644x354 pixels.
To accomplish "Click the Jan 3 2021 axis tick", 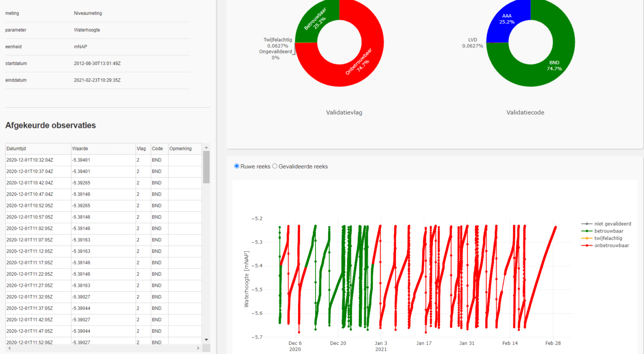I will point(381,346).
